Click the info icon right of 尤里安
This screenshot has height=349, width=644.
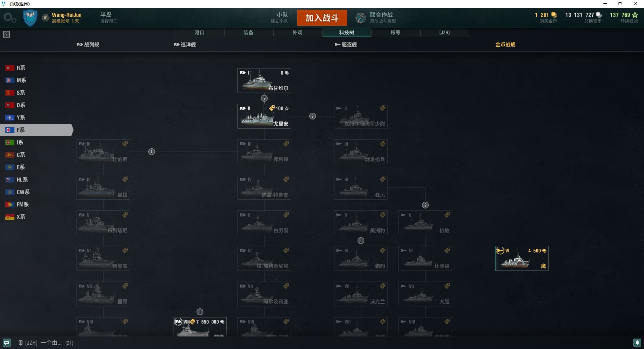point(313,116)
